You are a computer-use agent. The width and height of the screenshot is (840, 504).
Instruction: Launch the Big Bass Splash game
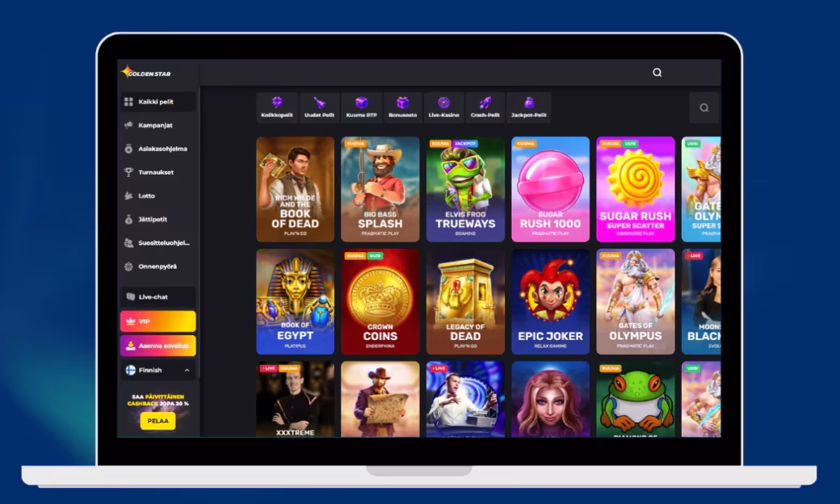click(380, 189)
